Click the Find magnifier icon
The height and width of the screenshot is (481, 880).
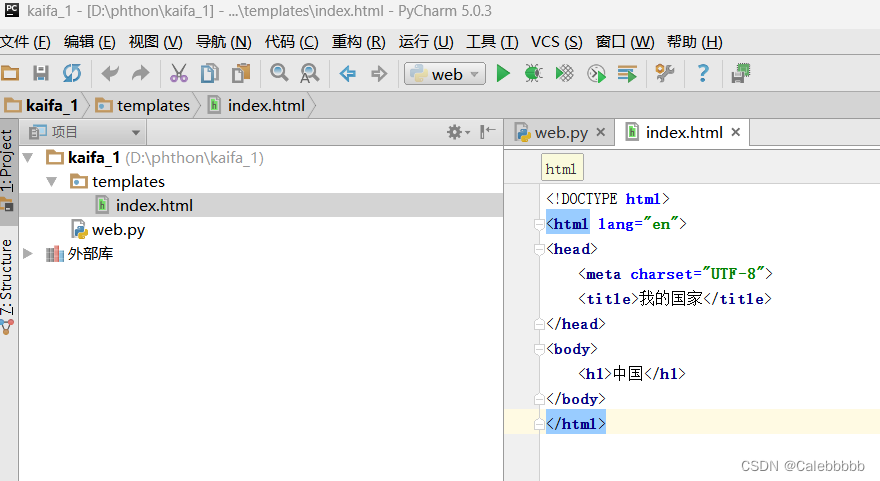(279, 74)
